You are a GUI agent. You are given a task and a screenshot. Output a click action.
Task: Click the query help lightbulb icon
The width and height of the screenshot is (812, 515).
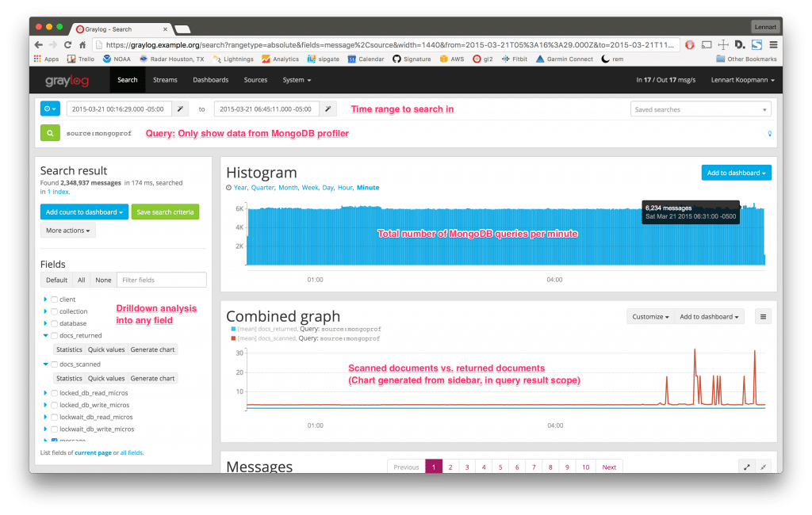point(769,133)
